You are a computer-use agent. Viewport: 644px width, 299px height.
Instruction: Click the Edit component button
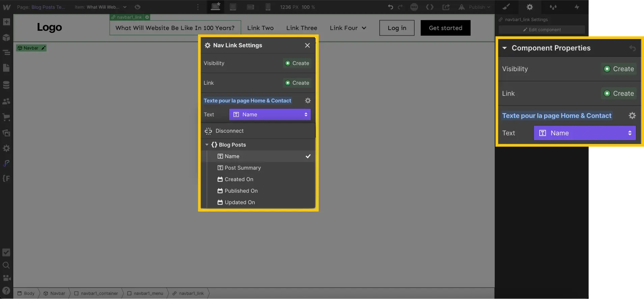[542, 30]
